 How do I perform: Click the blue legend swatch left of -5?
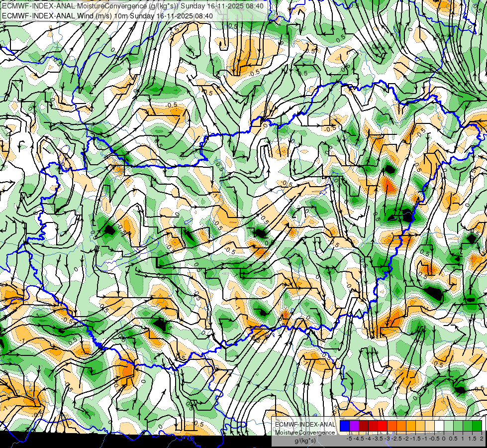345,426
